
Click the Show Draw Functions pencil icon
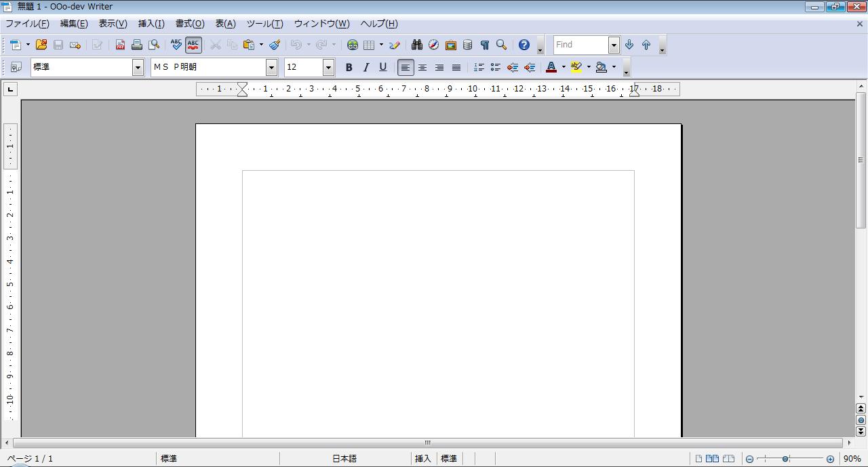395,45
